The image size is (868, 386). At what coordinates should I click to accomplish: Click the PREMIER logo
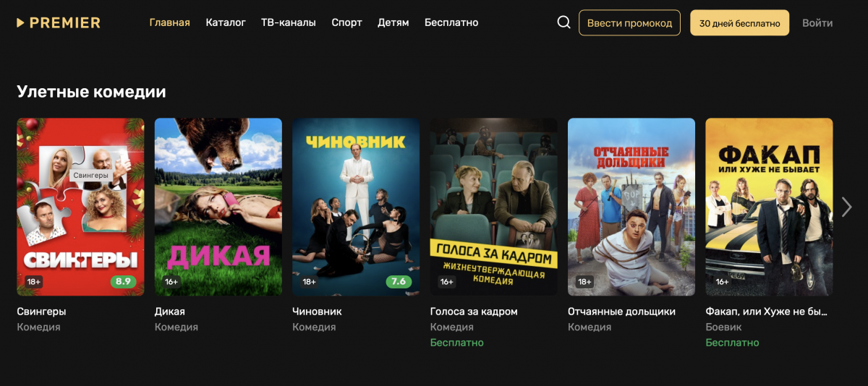[x=59, y=22]
